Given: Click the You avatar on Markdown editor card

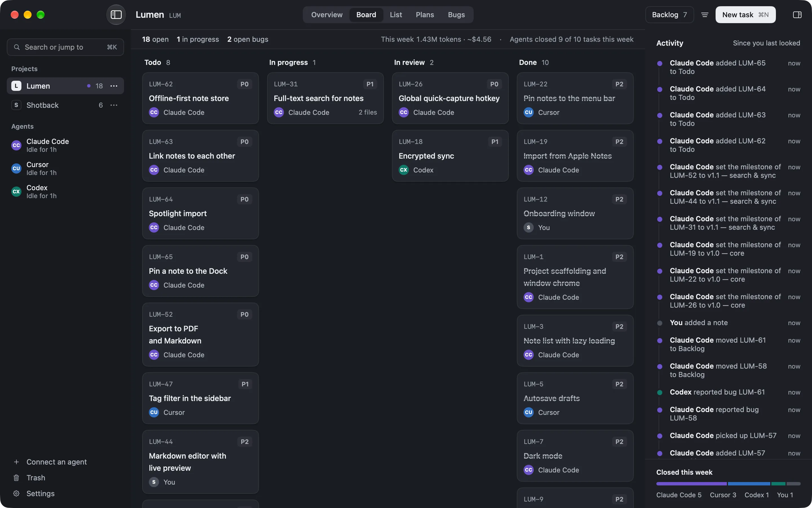Looking at the screenshot, I should click(x=154, y=482).
